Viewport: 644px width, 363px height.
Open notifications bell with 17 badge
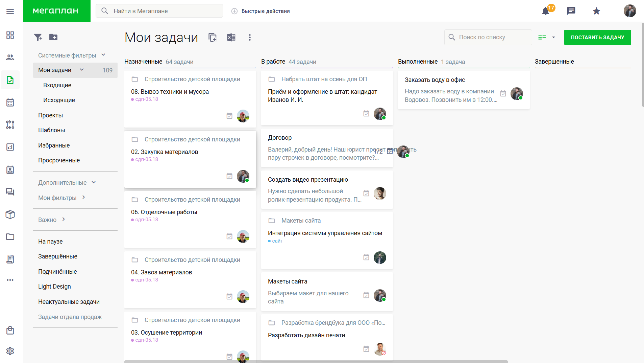(x=546, y=11)
